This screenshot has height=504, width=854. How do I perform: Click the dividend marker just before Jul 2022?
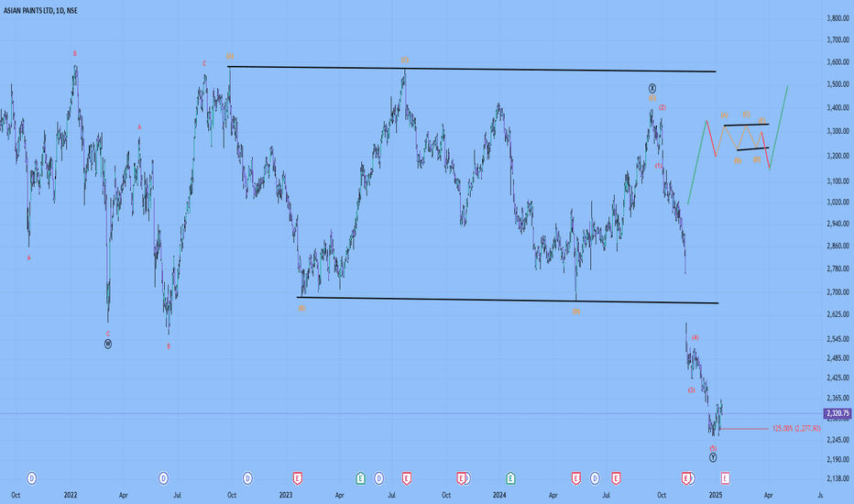[163, 478]
